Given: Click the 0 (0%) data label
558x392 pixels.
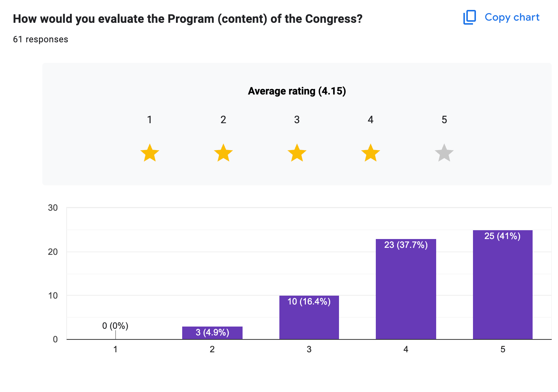Looking at the screenshot, I should point(115,326).
